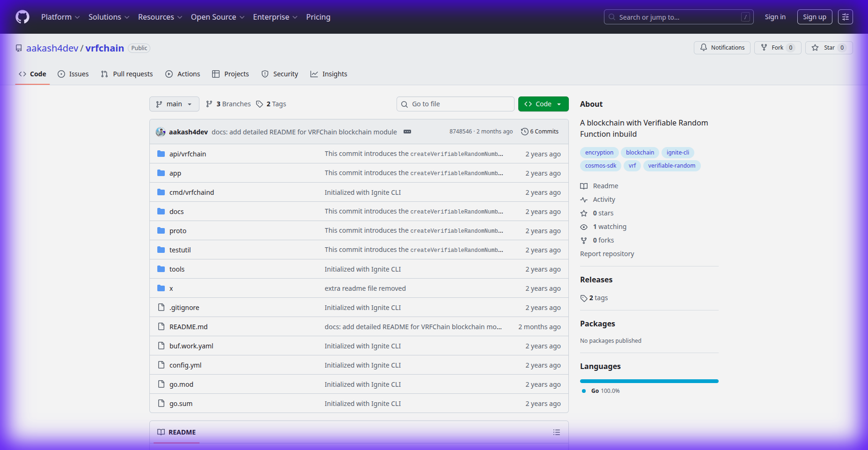Click the GitHub logo icon
Screen dimensions: 868x450
[x=22, y=17]
